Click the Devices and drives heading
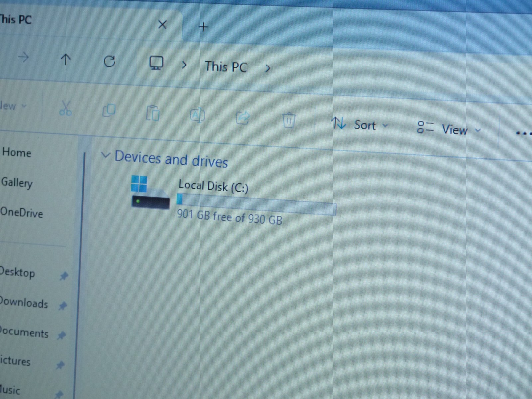The height and width of the screenshot is (399, 532). point(171,159)
